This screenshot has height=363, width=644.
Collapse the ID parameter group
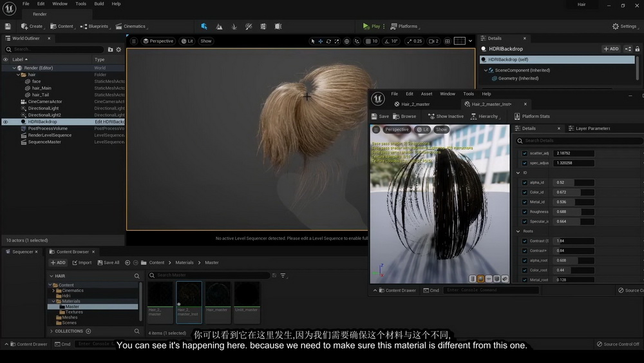pos(518,173)
